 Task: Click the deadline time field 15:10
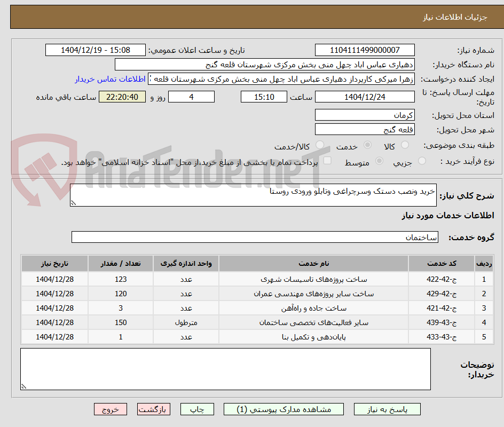[x=264, y=97]
